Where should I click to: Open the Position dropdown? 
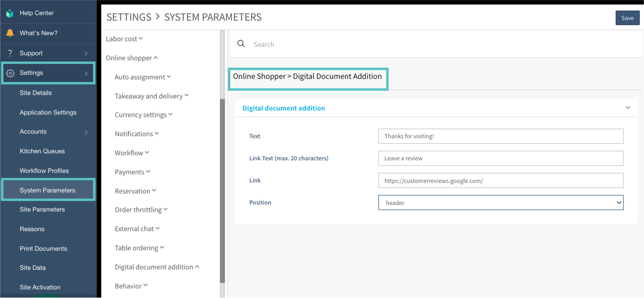[501, 202]
